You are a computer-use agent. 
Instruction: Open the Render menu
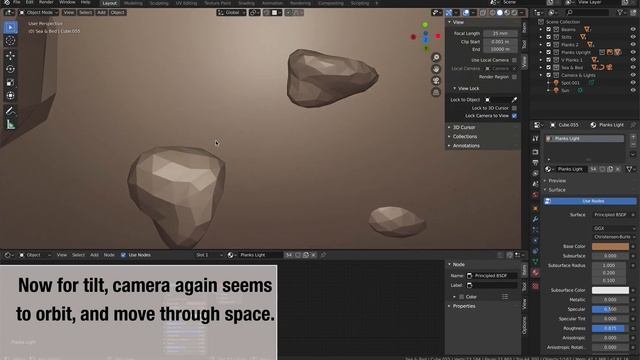46,2
